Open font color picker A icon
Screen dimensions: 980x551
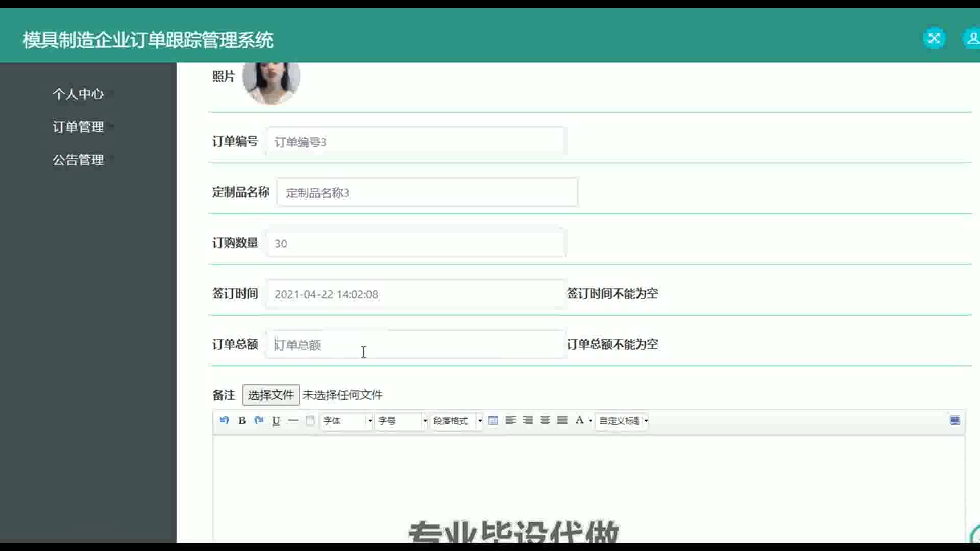[579, 421]
